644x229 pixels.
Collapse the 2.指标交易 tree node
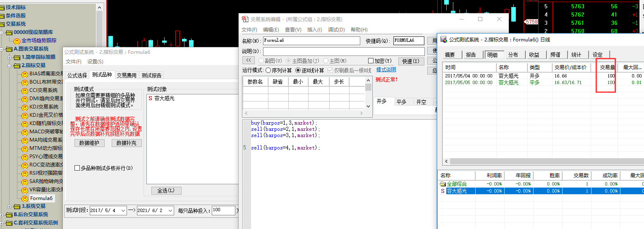(10, 65)
